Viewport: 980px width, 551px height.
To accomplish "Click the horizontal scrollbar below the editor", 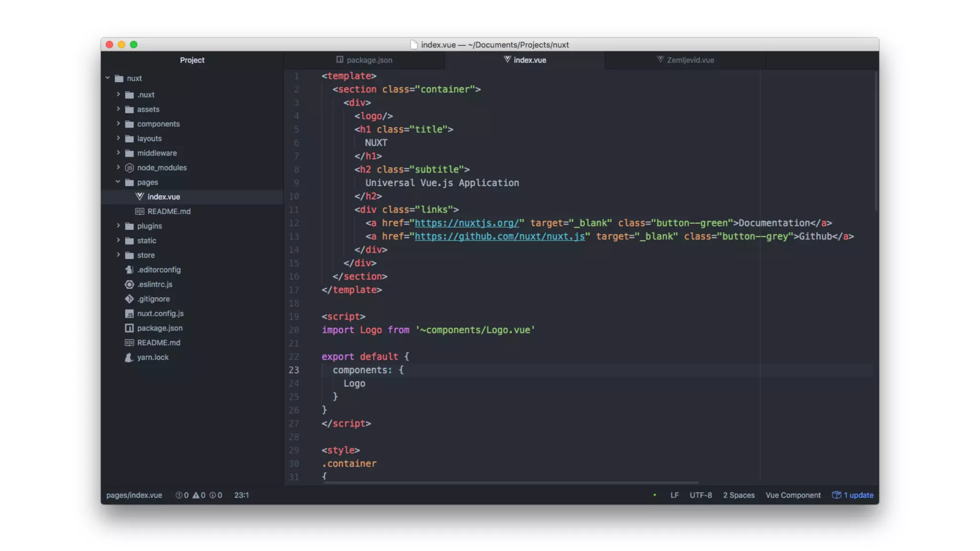I will tap(511, 483).
